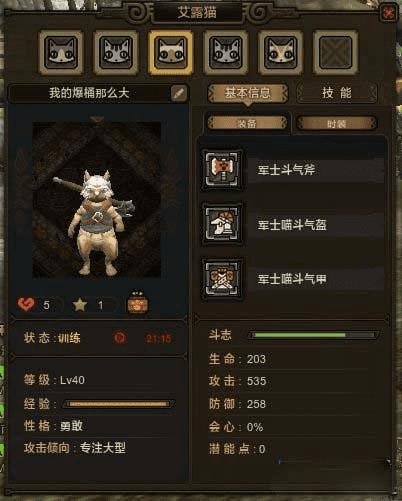
Task: Click the treasure chest icon below portrait
Action: point(138,303)
